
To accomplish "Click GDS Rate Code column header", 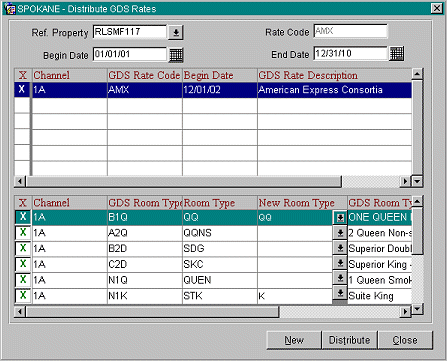I will (145, 75).
